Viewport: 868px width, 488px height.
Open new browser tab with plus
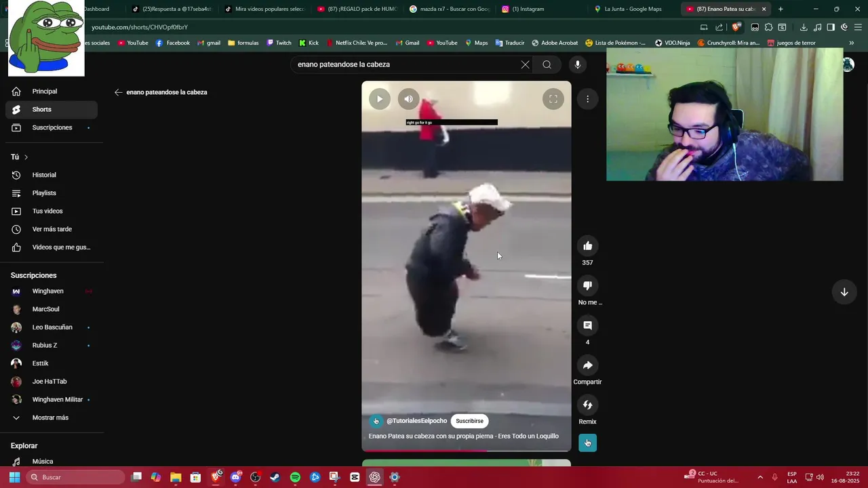781,9
